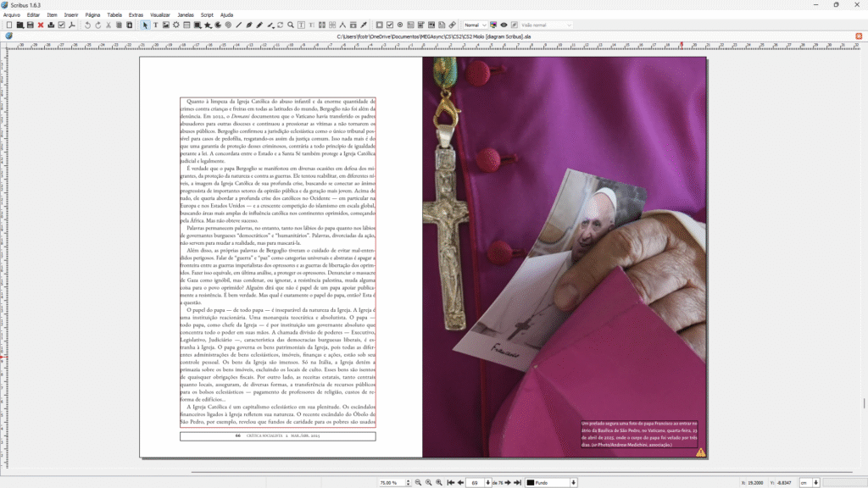Select the Zoom magnifier tool

(291, 25)
